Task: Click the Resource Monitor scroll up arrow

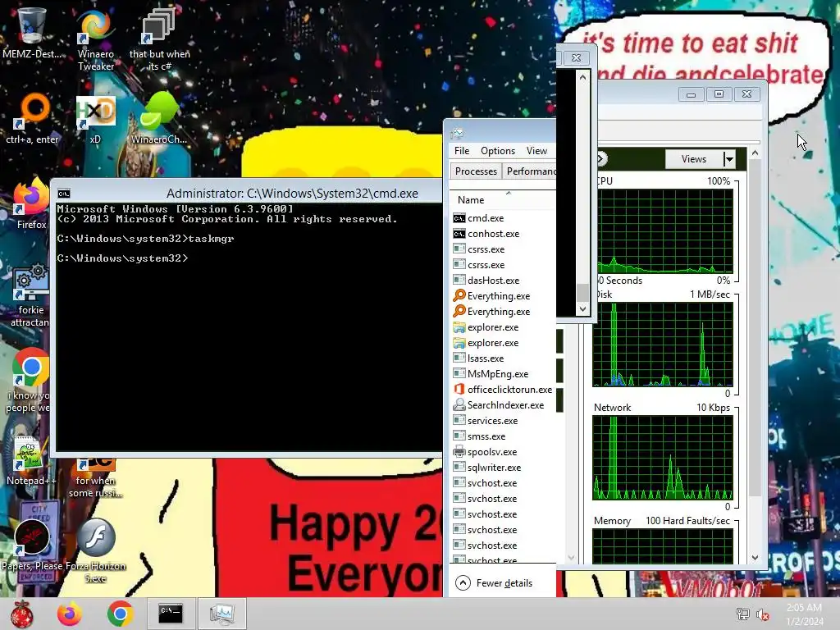Action: coord(755,153)
